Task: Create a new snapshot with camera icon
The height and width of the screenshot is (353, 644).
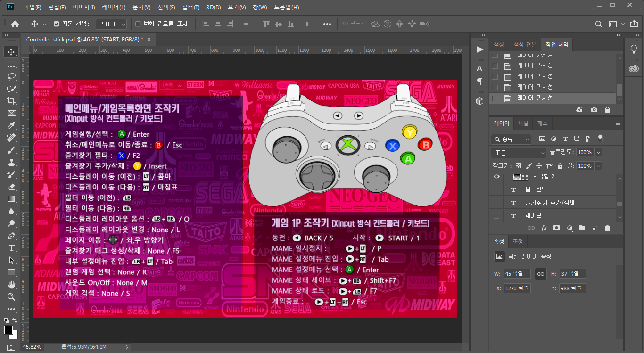Action: (x=594, y=110)
